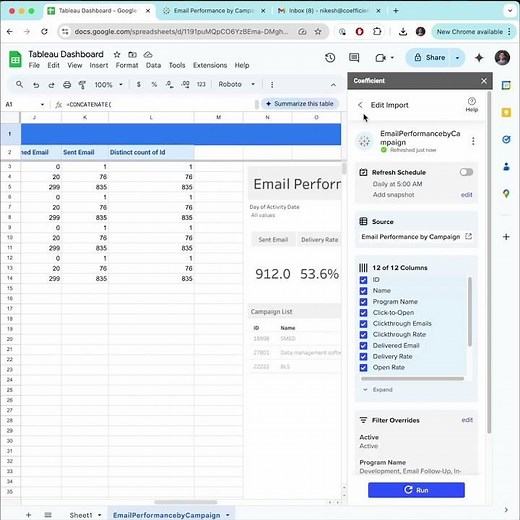The width and height of the screenshot is (520, 520).
Task: Open Google Maps side panel icon
Action: point(506,193)
